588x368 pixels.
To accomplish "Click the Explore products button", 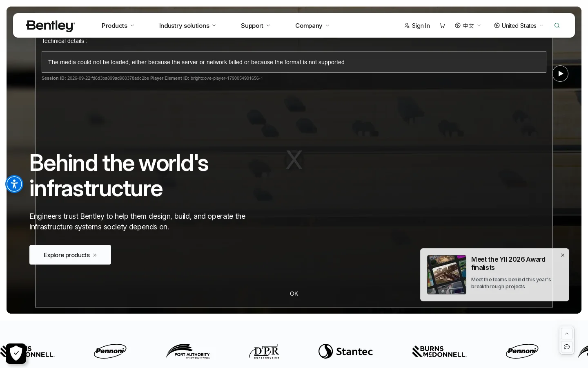I will 70,255.
